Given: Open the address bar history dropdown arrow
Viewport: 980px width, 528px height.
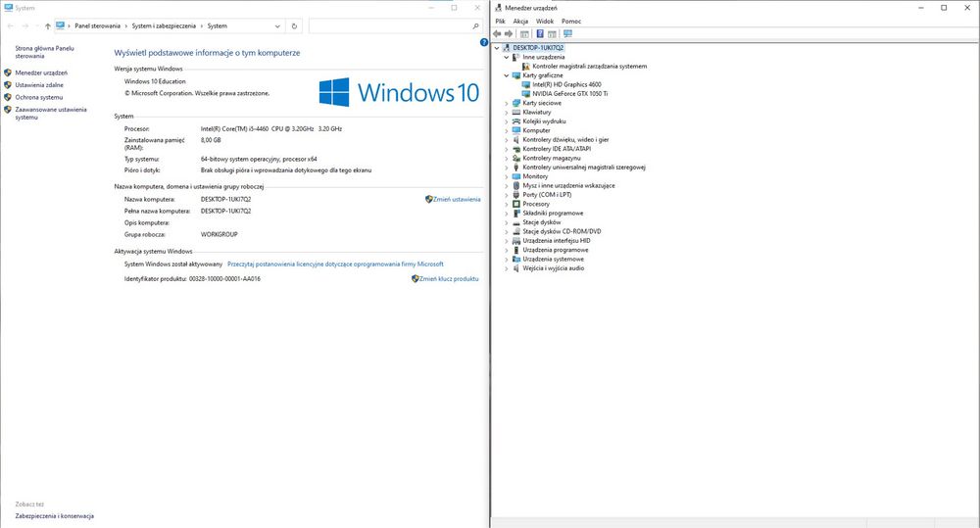Looking at the screenshot, I should (277, 26).
